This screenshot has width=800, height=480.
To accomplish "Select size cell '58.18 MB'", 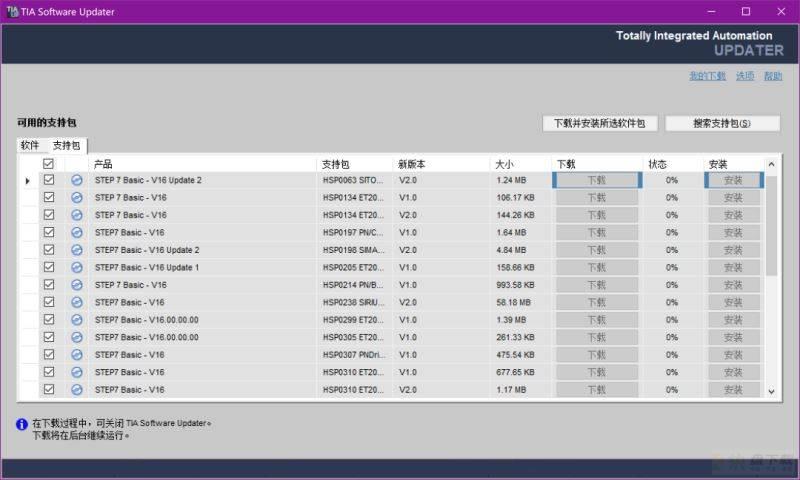I will click(521, 302).
